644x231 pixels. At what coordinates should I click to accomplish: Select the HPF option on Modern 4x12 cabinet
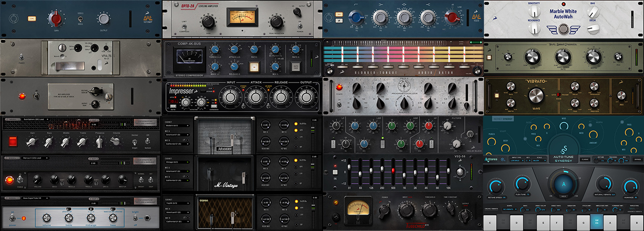[296, 130]
